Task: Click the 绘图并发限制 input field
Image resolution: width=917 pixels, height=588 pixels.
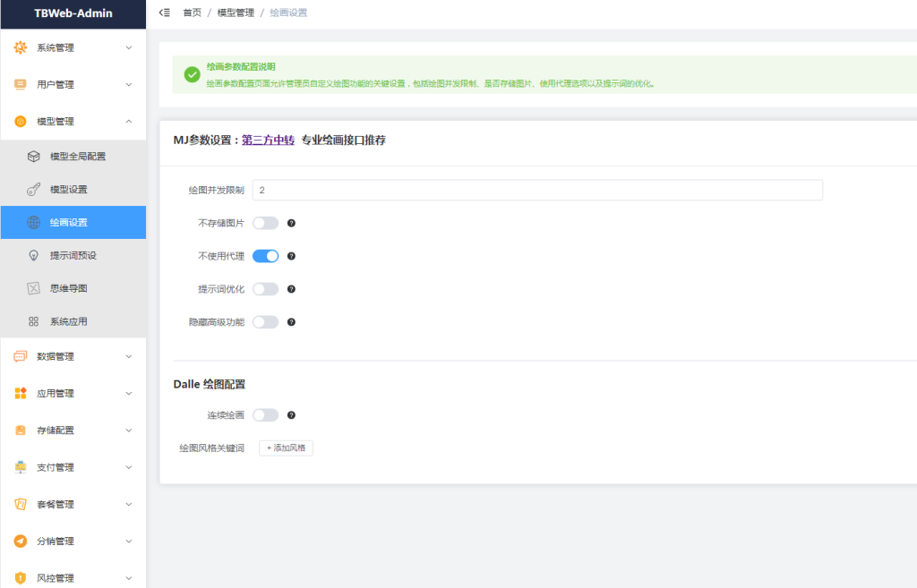Action: (537, 190)
